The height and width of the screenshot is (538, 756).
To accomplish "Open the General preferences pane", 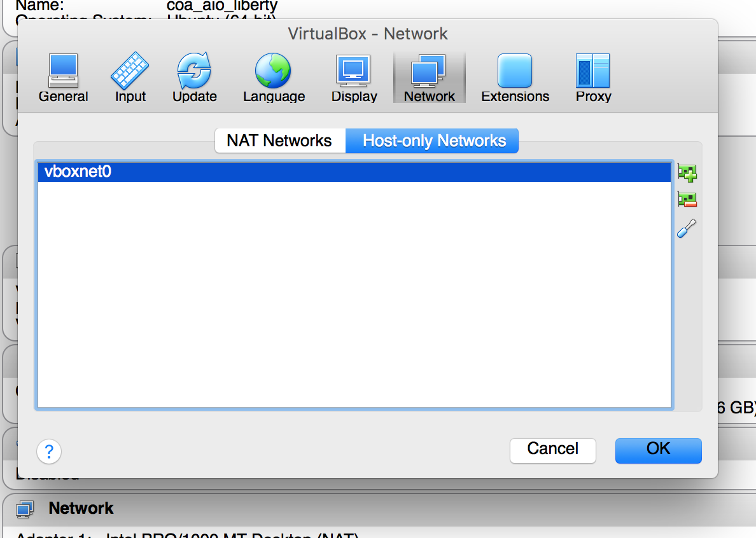I will point(63,78).
